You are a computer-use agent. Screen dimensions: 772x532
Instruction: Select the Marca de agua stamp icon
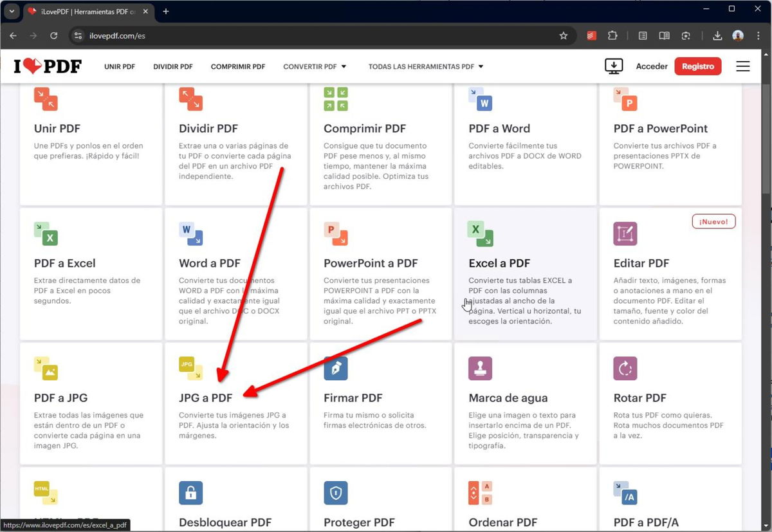pyautogui.click(x=480, y=368)
